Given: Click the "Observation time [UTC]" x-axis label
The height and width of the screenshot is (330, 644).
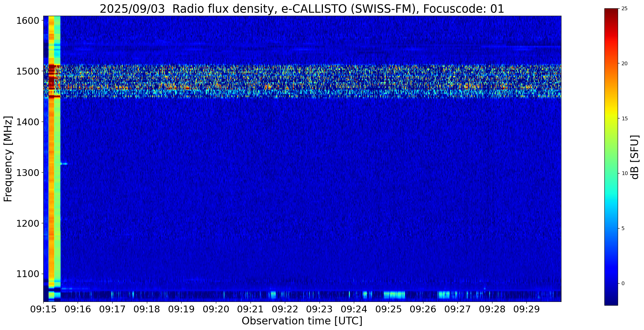Looking at the screenshot, I should [x=302, y=321].
